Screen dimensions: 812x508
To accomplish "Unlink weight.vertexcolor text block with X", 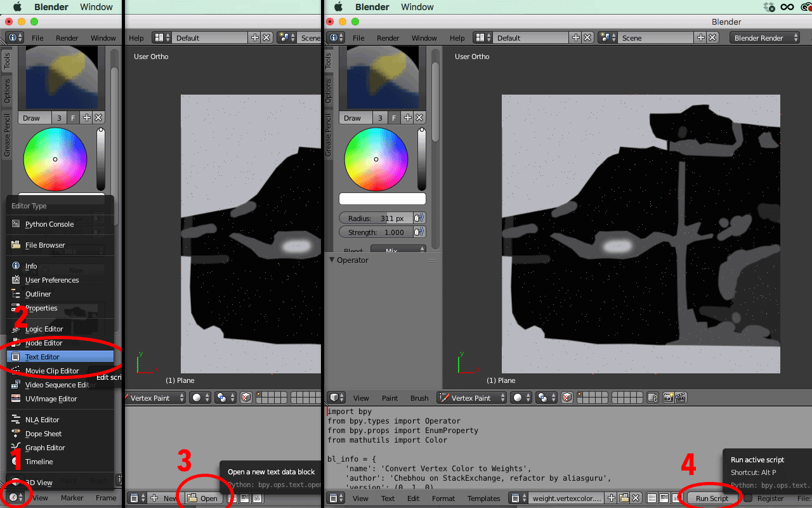I will coord(636,498).
